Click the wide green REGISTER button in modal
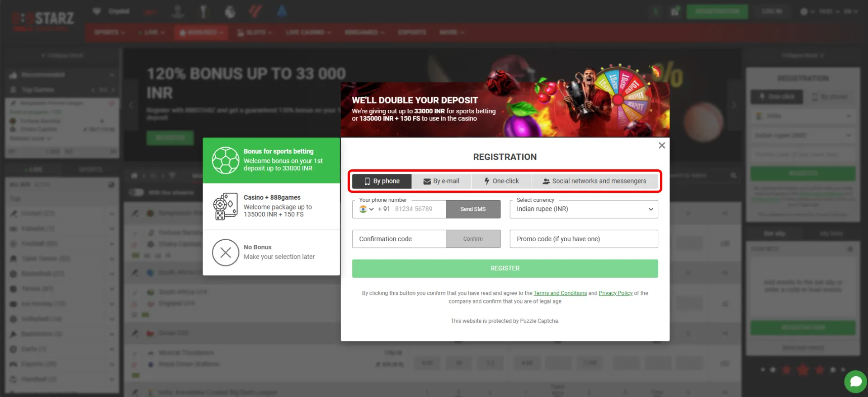 tap(505, 268)
